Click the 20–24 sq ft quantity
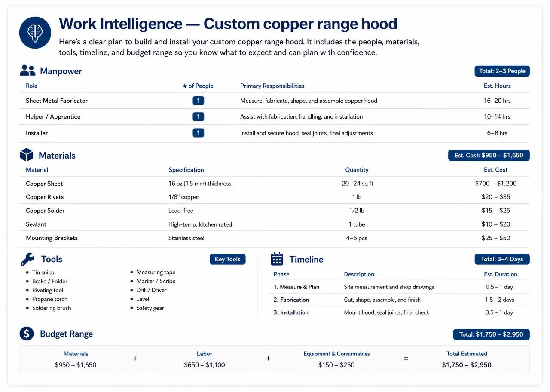Screen dimensions: 550x392 [357, 184]
